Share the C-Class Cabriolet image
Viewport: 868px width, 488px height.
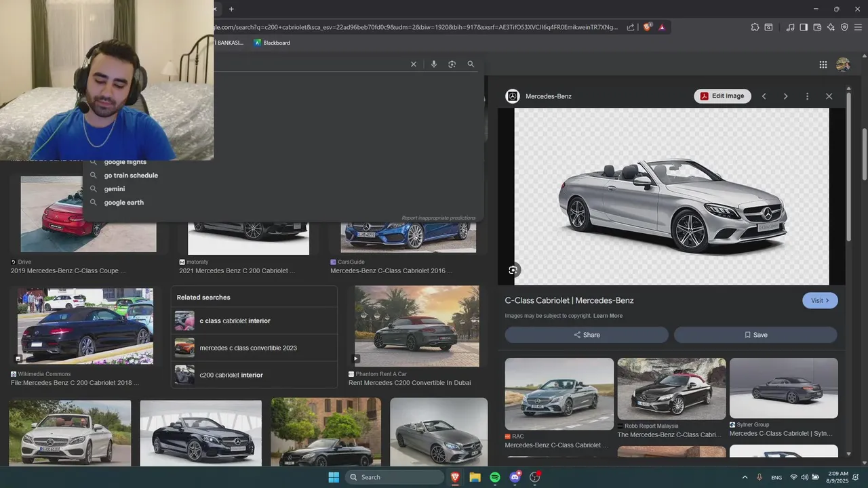587,335
